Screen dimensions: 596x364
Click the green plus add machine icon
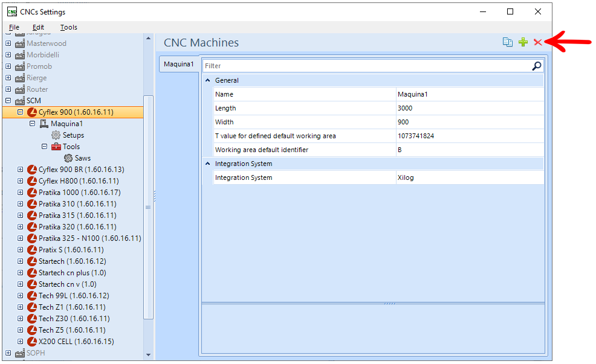[523, 42]
